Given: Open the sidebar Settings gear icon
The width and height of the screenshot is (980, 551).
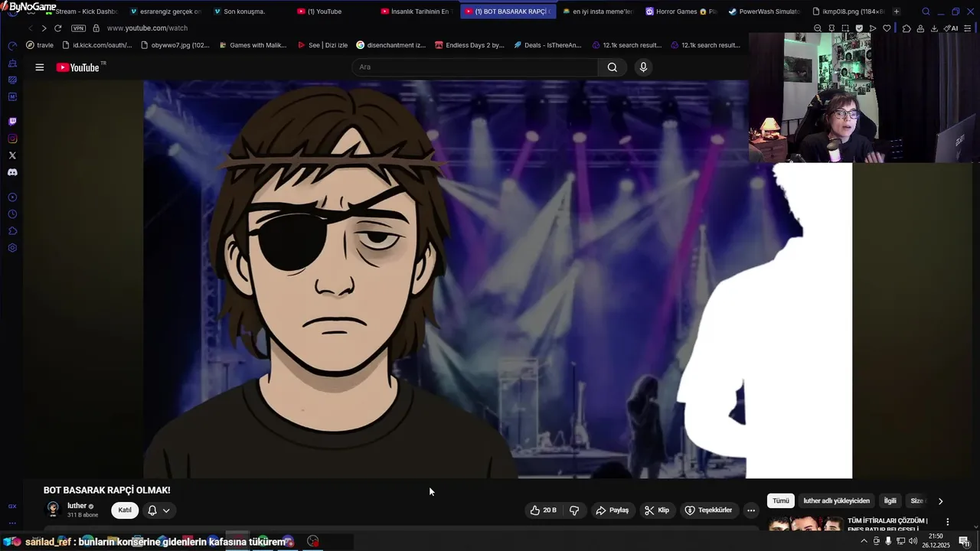Looking at the screenshot, I should click(12, 248).
